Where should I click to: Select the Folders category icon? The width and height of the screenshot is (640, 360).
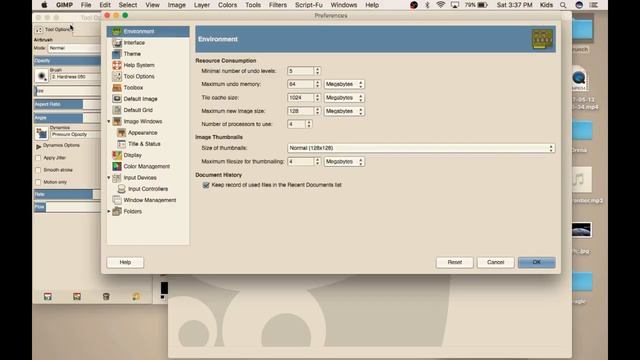117,211
